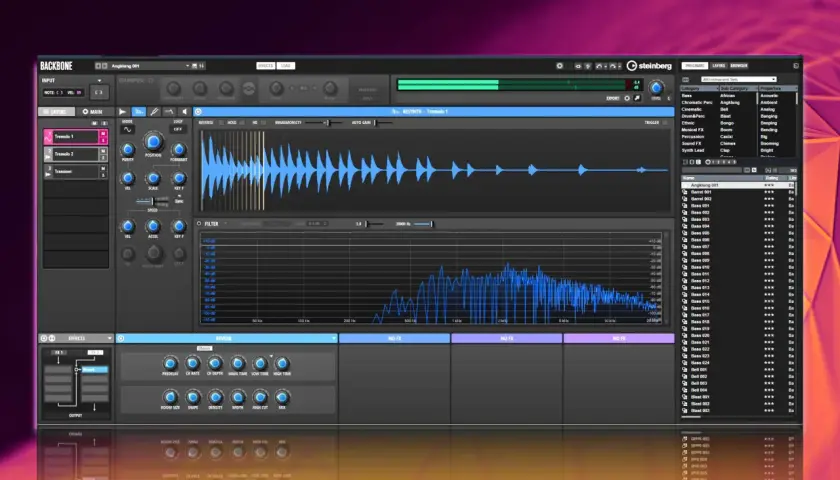
Task: Select the Tremolo 1 layer
Action: pos(76,137)
